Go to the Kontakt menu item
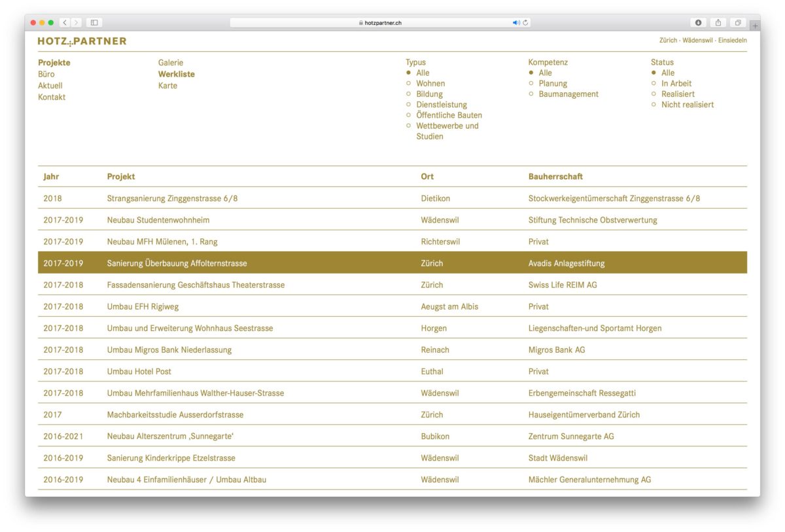The width and height of the screenshot is (785, 532). tap(52, 98)
